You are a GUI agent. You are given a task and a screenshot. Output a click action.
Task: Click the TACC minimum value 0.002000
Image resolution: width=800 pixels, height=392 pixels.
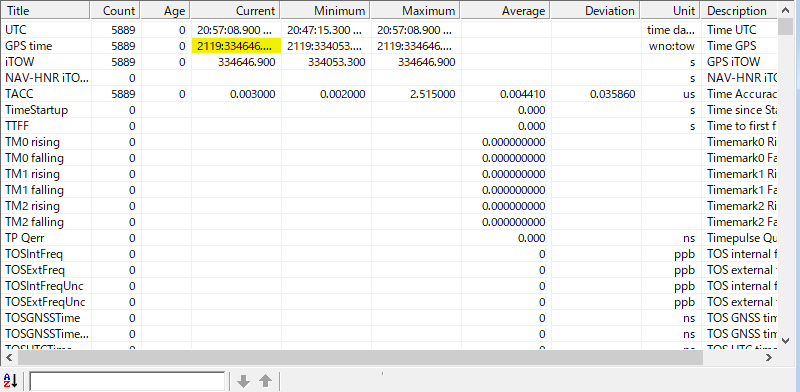[344, 94]
